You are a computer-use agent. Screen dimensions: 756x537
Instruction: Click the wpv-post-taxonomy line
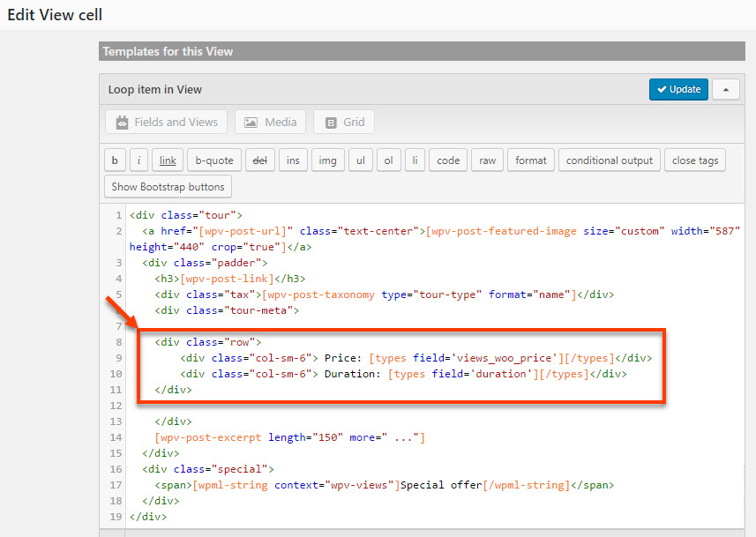[385, 295]
